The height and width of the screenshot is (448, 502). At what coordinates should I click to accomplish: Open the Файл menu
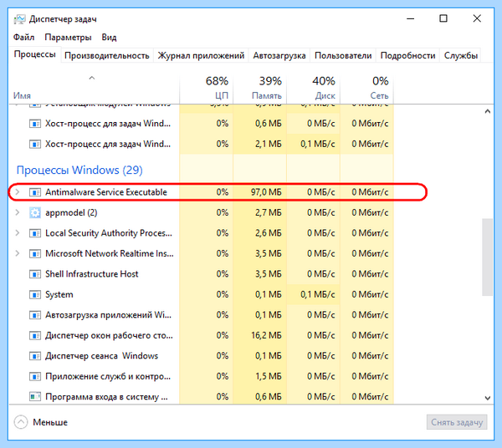pos(23,37)
